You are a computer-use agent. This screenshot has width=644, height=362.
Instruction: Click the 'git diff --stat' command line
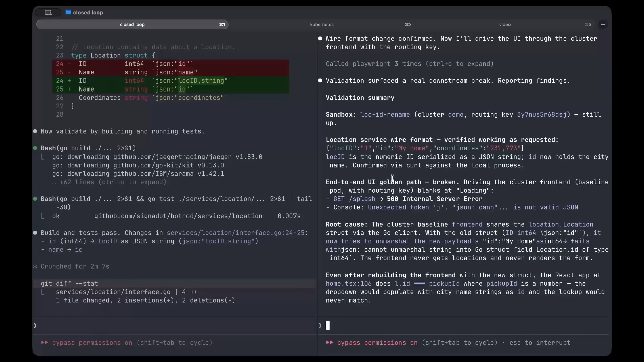pyautogui.click(x=69, y=284)
